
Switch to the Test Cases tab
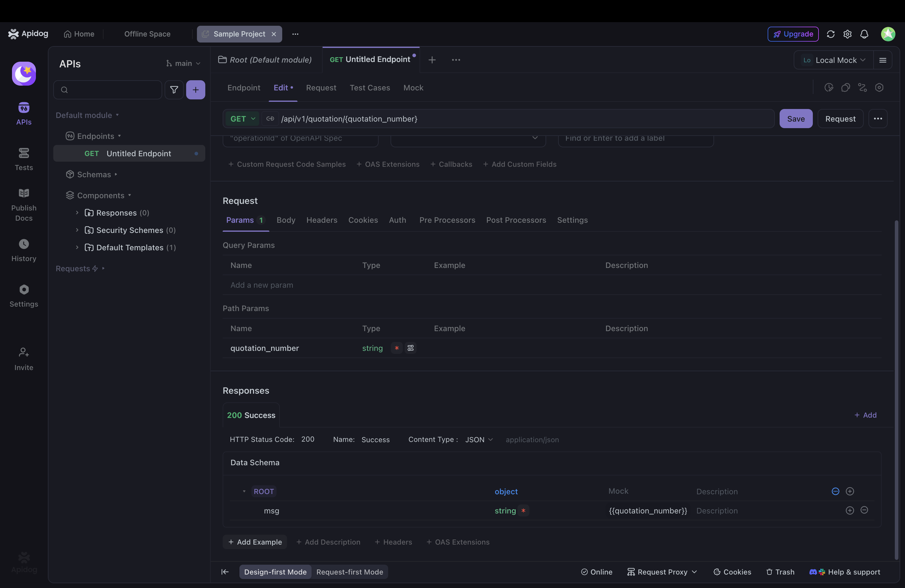click(x=370, y=88)
